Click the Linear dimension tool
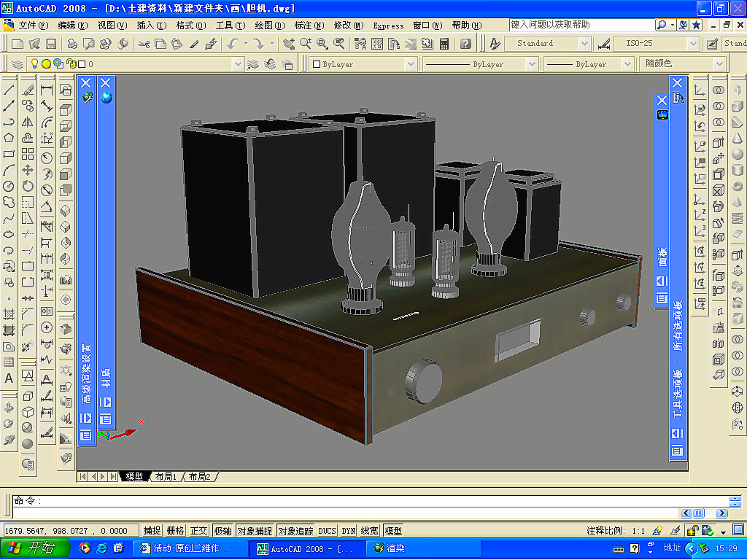Viewport: 747px width, 560px height. point(47,90)
